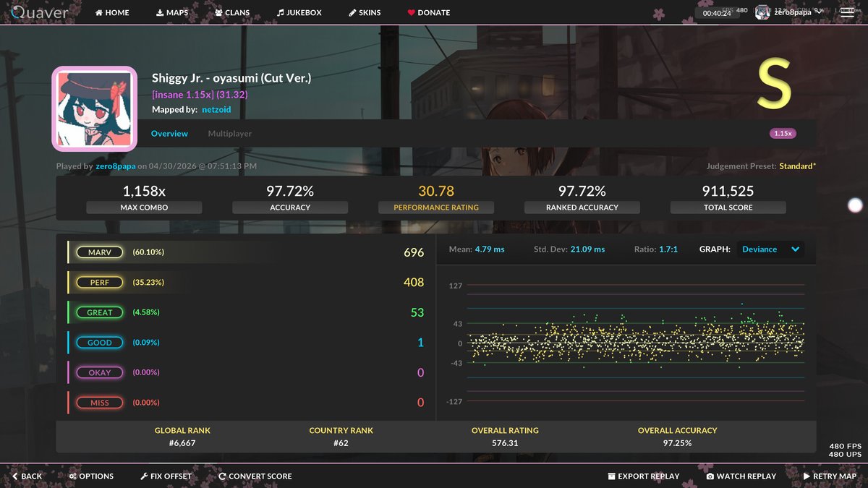Click the Quaver logo
Image resolution: width=868 pixels, height=488 pixels.
pos(41,13)
